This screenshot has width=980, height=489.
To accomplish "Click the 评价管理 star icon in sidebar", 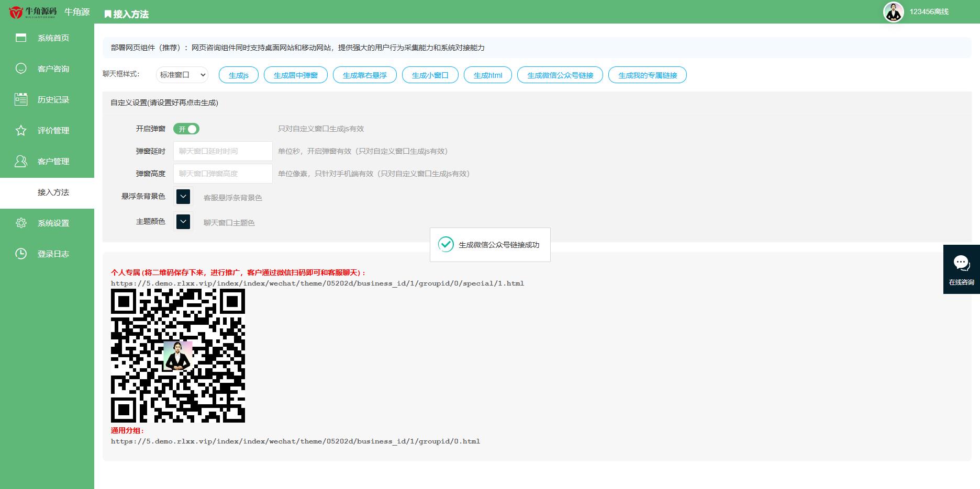I will 21,130.
